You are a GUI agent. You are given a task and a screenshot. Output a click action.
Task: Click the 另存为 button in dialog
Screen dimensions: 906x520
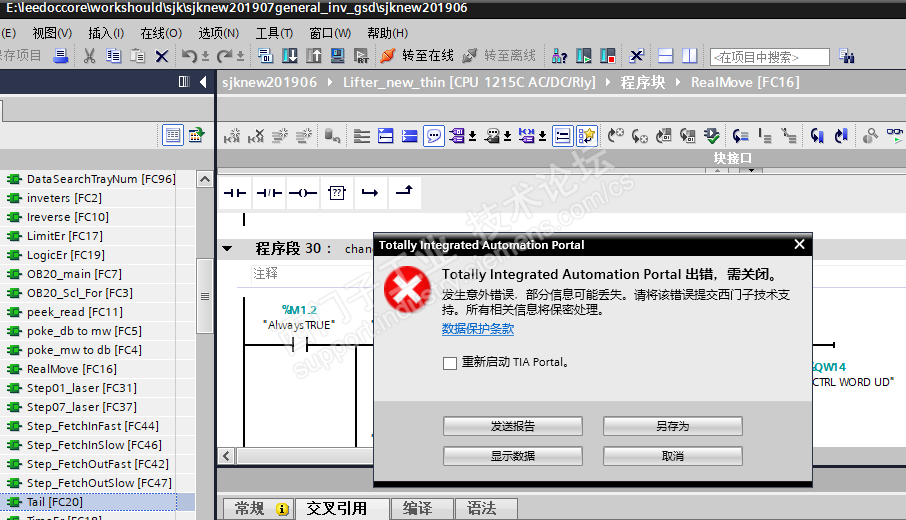pos(673,426)
